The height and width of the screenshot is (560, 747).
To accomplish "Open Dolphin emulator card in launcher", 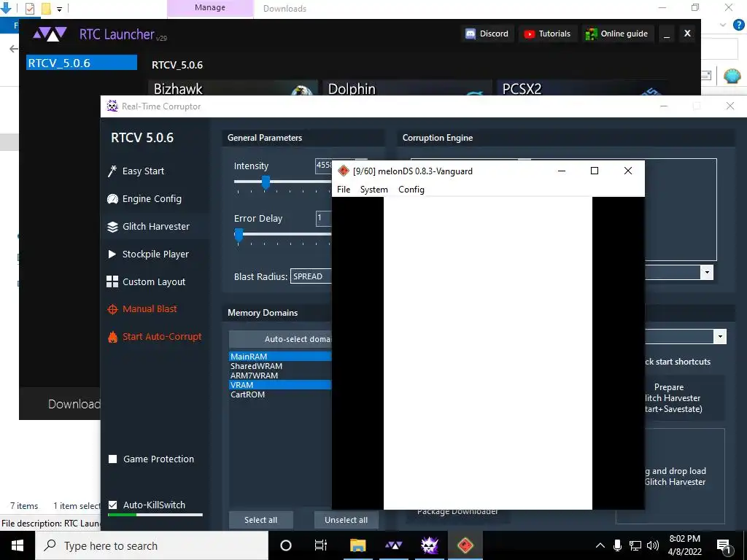I will 407,88.
